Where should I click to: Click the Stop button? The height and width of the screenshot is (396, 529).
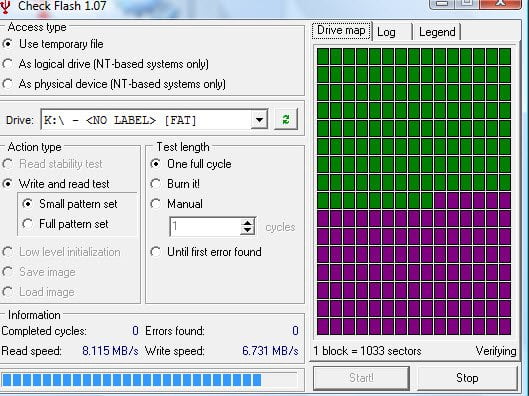[467, 378]
